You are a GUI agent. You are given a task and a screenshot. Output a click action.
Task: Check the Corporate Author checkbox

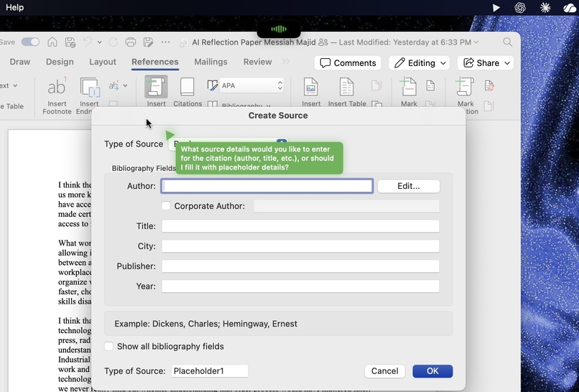[166, 205]
